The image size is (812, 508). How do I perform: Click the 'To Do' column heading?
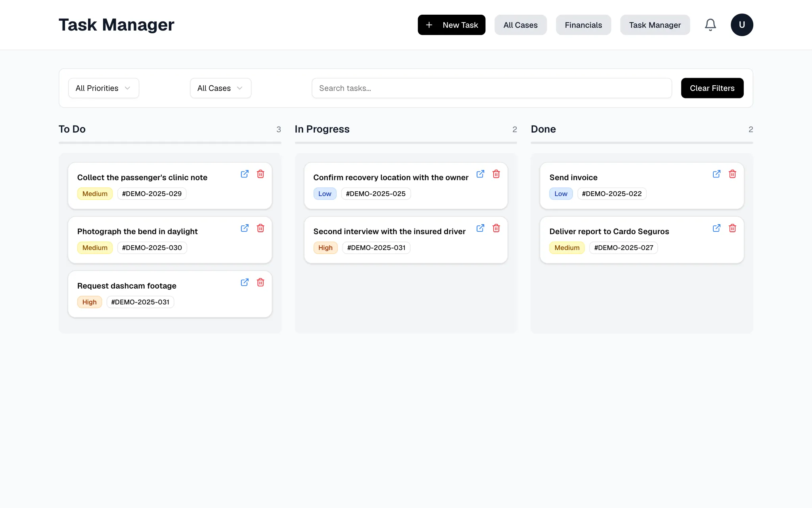point(72,129)
